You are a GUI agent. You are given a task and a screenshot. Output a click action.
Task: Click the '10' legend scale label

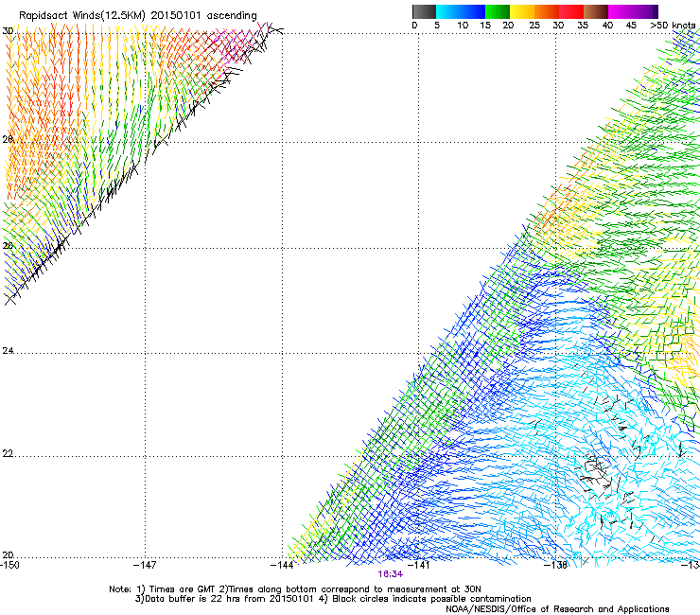pyautogui.click(x=463, y=25)
